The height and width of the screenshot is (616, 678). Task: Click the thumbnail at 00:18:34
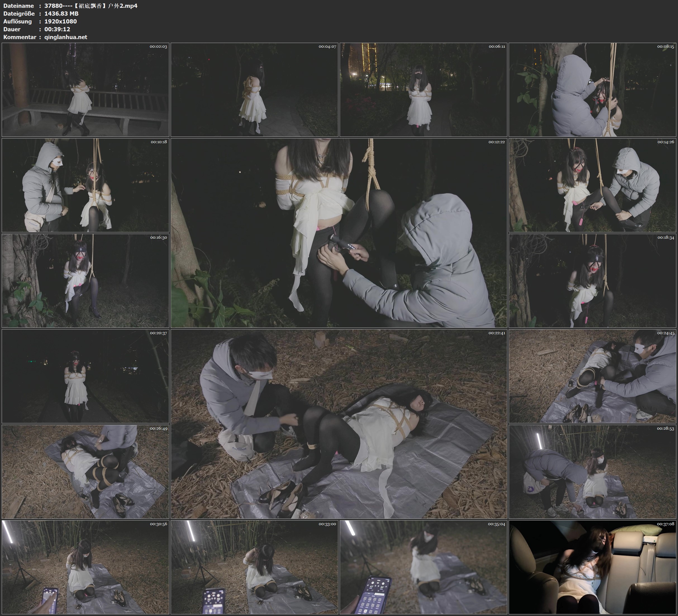592,281
